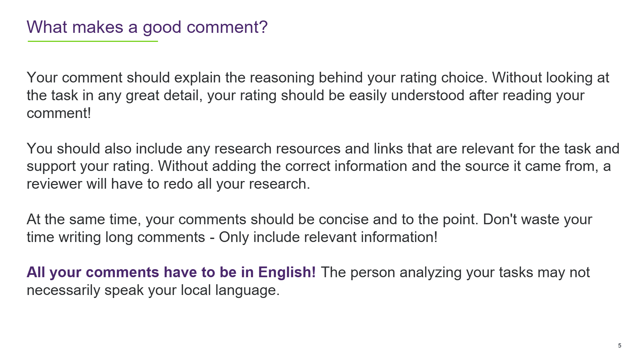The width and height of the screenshot is (644, 362).
Task: Click the slide title 'What makes a good comment?'
Action: point(147,27)
